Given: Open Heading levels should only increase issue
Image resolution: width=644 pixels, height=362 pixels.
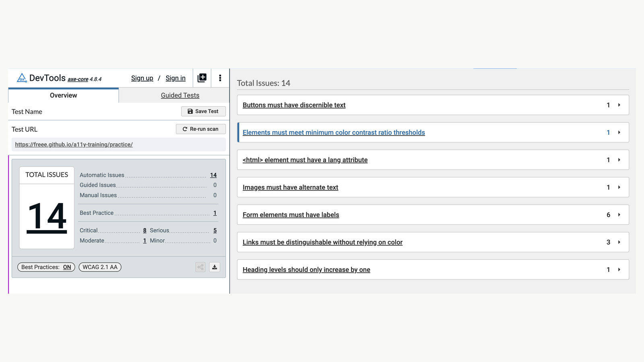Looking at the screenshot, I should click(306, 269).
